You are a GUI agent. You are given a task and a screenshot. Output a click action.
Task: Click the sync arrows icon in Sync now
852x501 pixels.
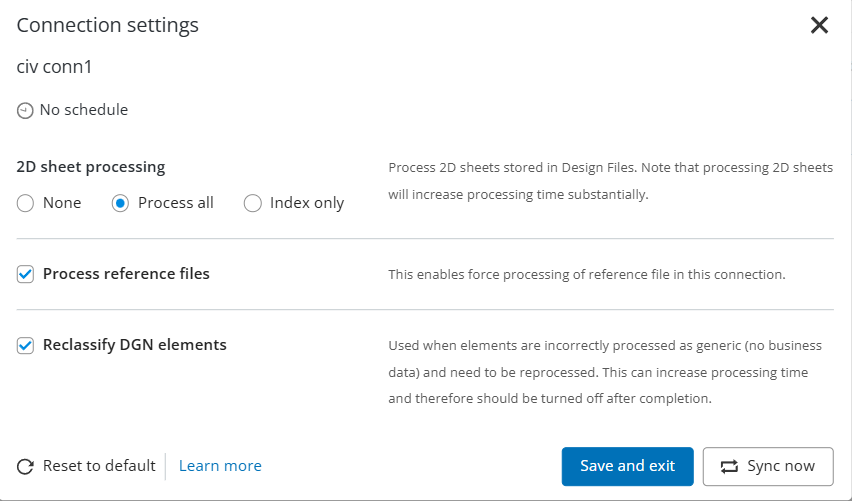tap(729, 466)
